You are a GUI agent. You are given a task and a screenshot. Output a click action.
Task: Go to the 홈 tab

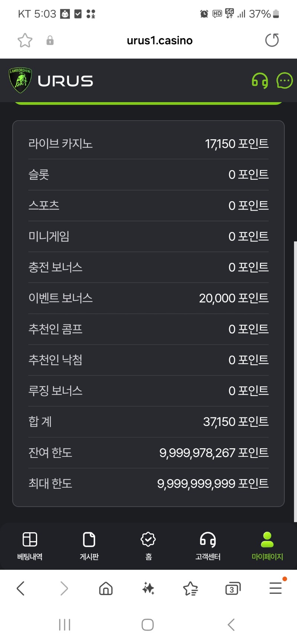coord(148,546)
